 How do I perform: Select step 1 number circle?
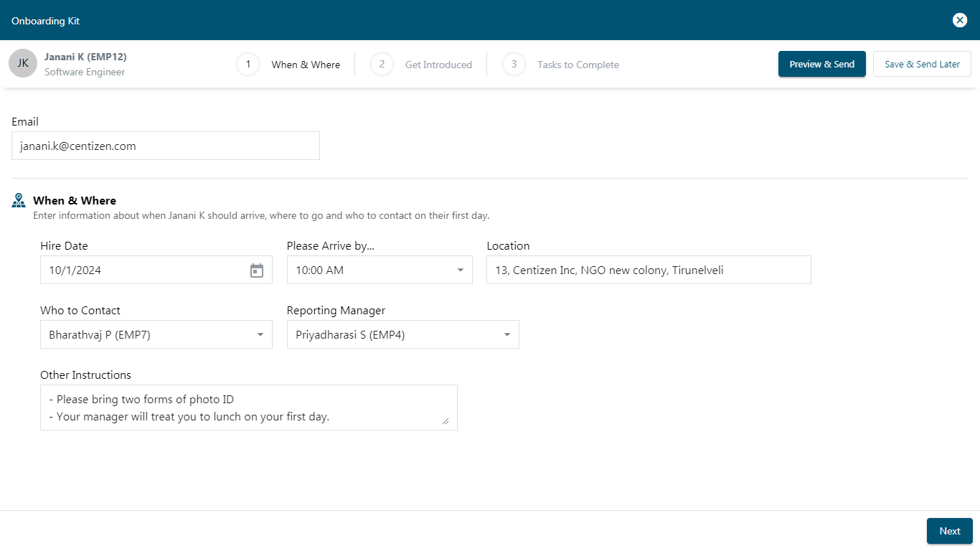[248, 64]
